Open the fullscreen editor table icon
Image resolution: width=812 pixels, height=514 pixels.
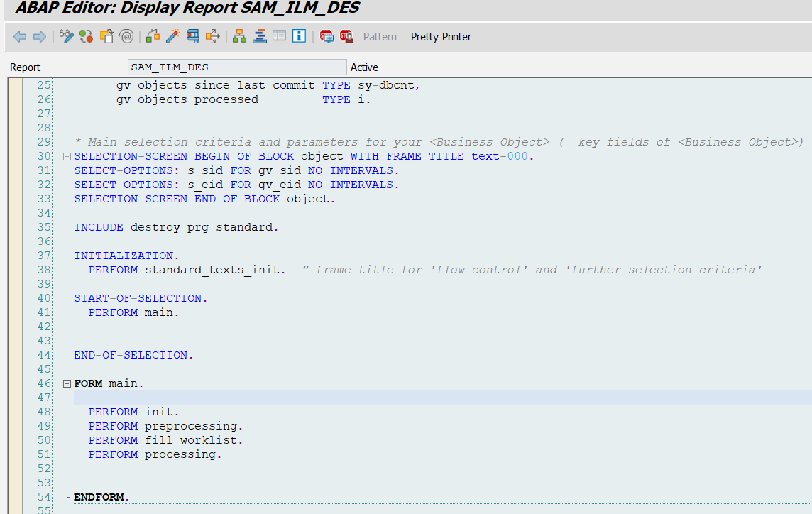(279, 36)
